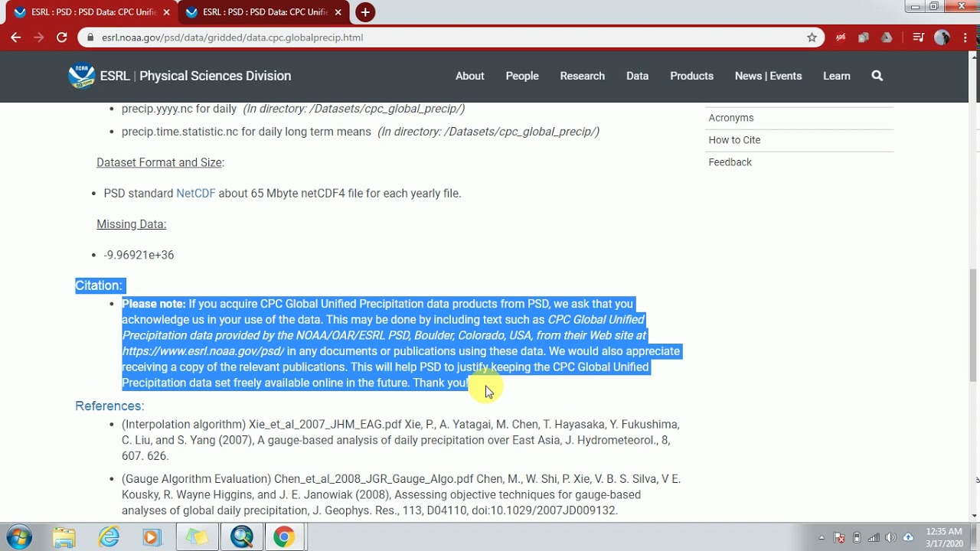Open the News | Events menu
The width and height of the screenshot is (980, 551).
pos(768,76)
